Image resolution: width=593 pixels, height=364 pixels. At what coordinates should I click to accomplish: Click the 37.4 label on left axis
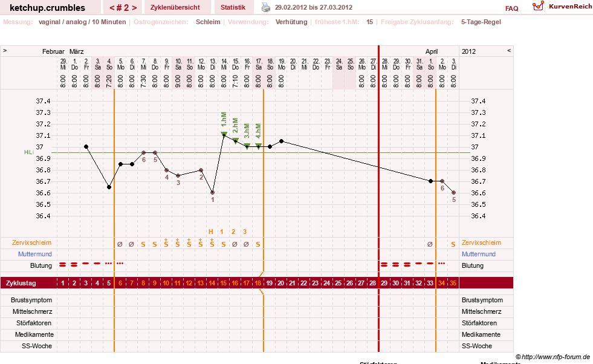pyautogui.click(x=43, y=101)
